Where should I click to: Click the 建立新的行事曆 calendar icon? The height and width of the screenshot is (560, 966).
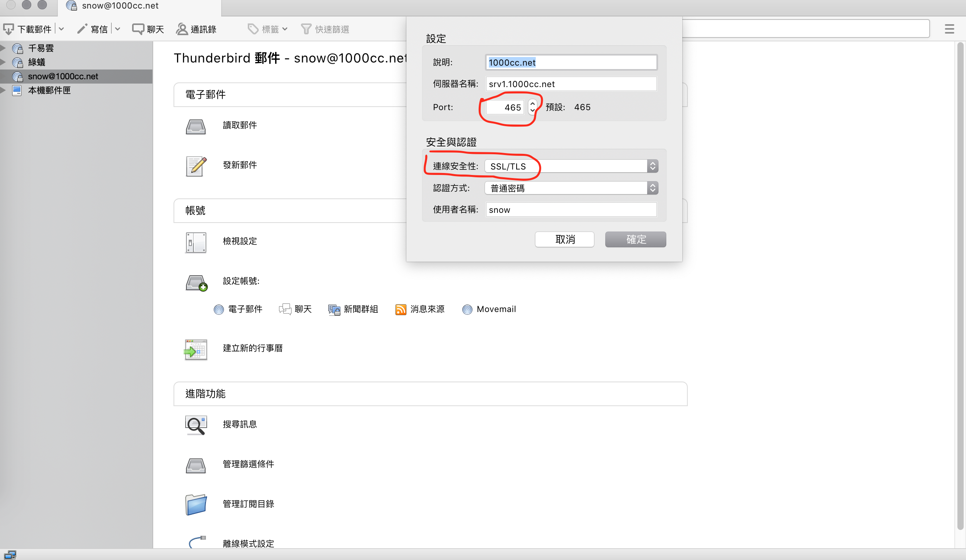tap(195, 350)
